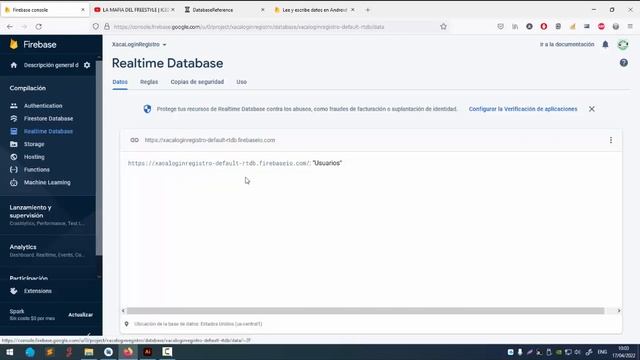Image resolution: width=640 pixels, height=360 pixels.
Task: Click the Hosting globe icon
Action: 14,157
